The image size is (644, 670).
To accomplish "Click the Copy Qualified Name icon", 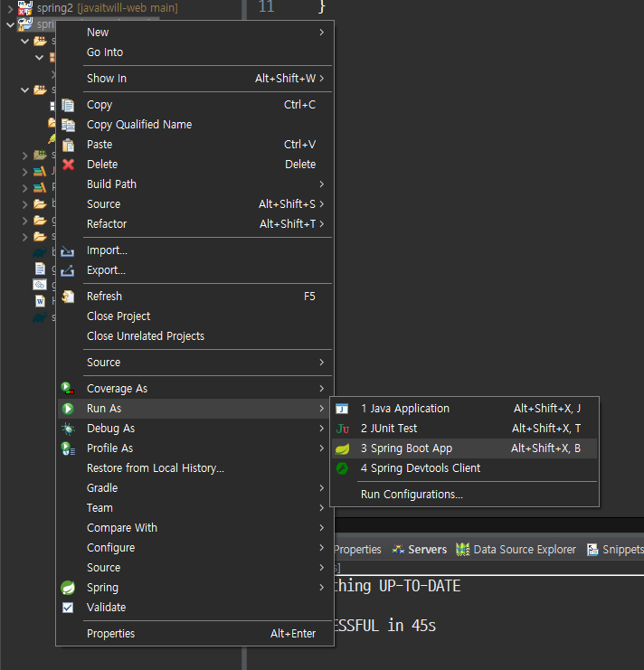I will click(x=69, y=125).
